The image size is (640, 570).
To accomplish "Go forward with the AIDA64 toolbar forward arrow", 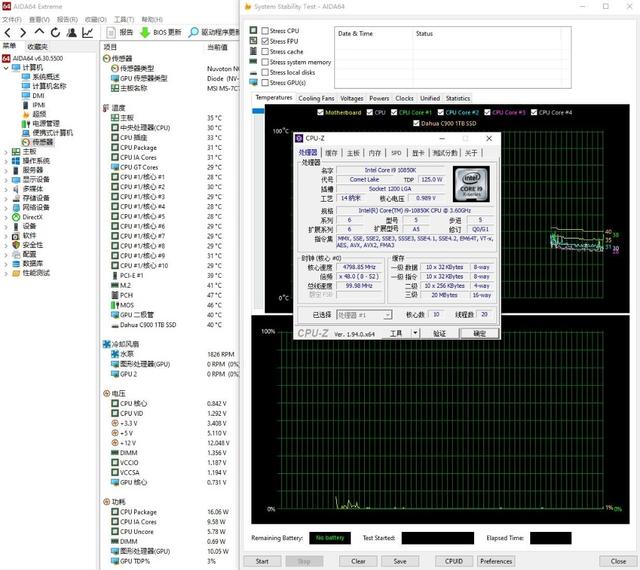I will pos(23,33).
